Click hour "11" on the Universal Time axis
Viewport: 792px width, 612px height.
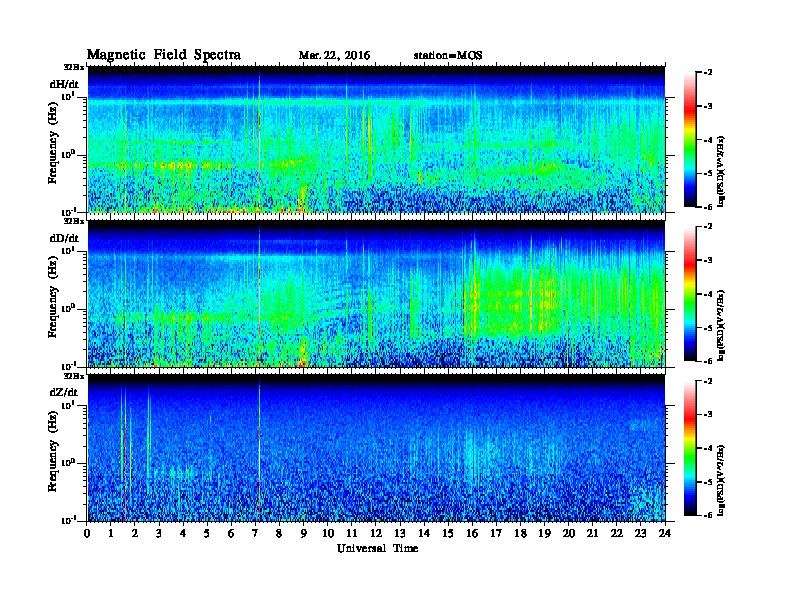coord(352,533)
